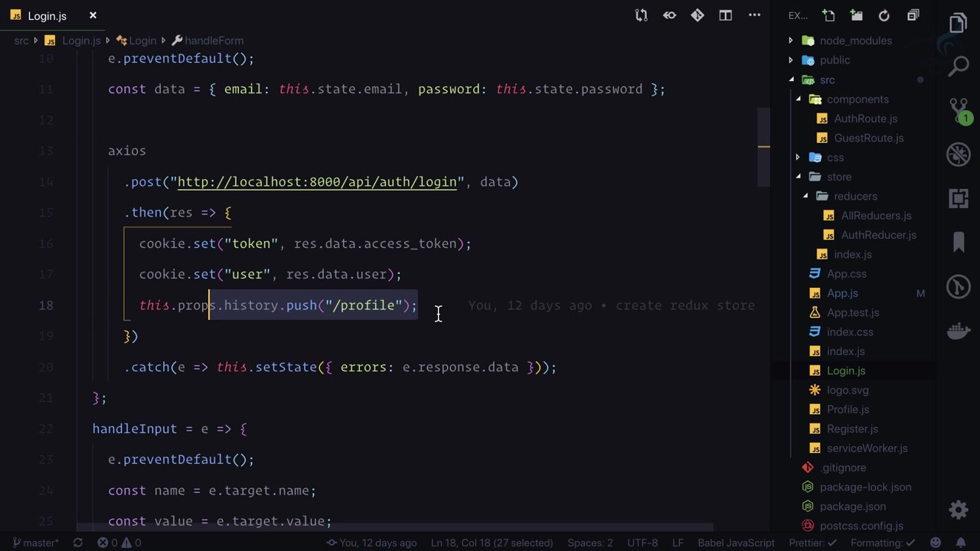
Task: Click the src breadcrumb
Action: click(21, 41)
